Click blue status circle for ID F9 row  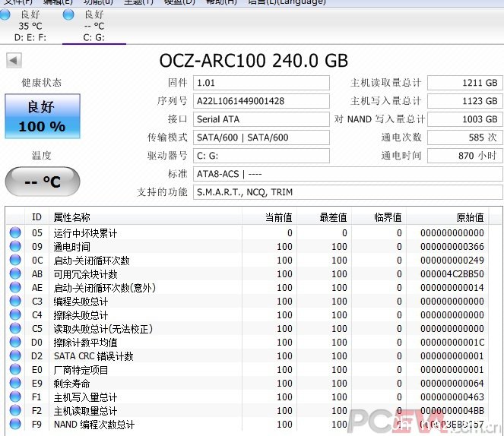15,424
